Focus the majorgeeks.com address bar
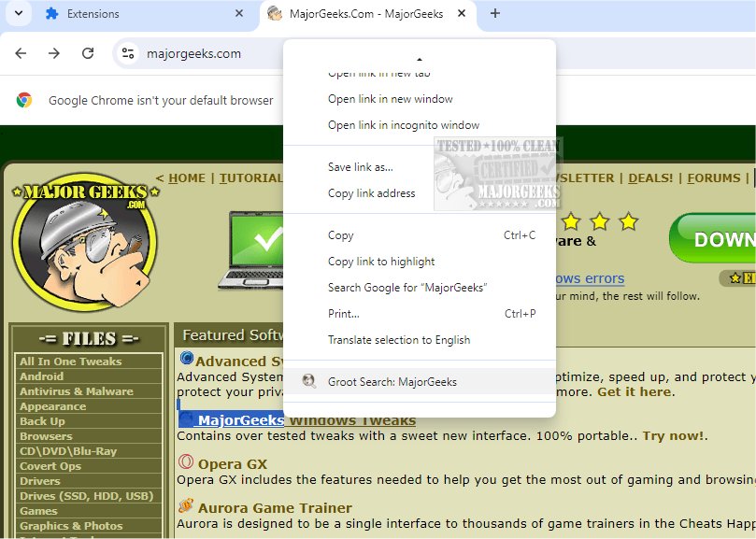This screenshot has height=539, width=756. pyautogui.click(x=193, y=53)
